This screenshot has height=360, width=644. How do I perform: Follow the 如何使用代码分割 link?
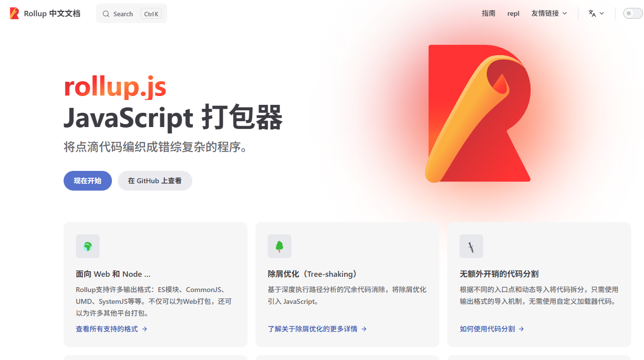pyautogui.click(x=488, y=329)
